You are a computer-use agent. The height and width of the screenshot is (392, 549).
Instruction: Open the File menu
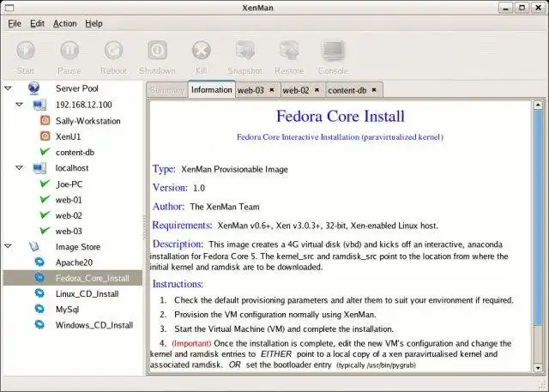coord(15,23)
